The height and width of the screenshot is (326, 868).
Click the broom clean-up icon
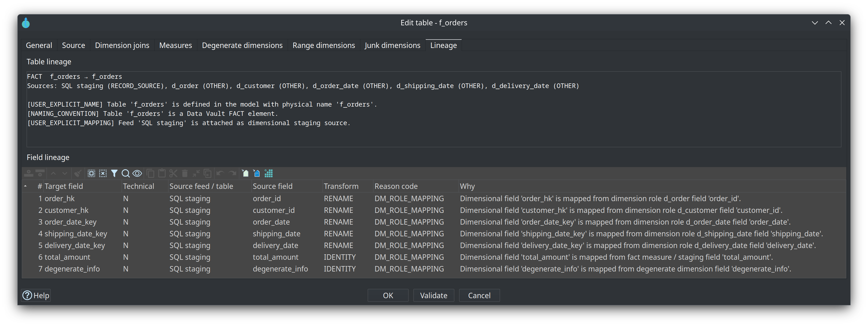point(78,173)
